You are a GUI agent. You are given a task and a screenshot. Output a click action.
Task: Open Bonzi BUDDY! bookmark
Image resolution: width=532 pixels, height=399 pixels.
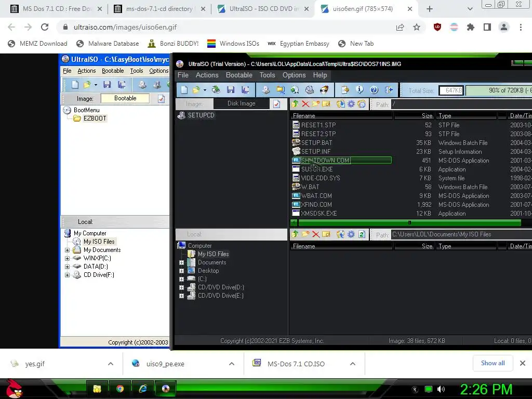(x=174, y=44)
